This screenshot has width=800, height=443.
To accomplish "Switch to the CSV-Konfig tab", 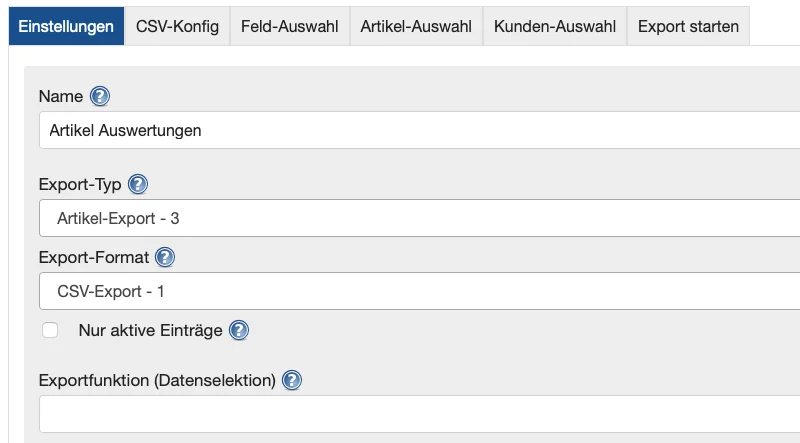I will [x=177, y=27].
